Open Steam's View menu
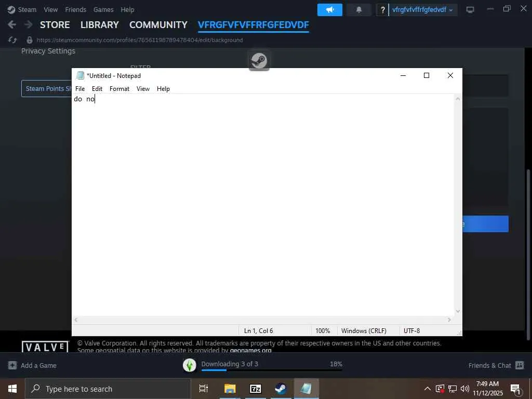The image size is (532, 399). [x=50, y=9]
